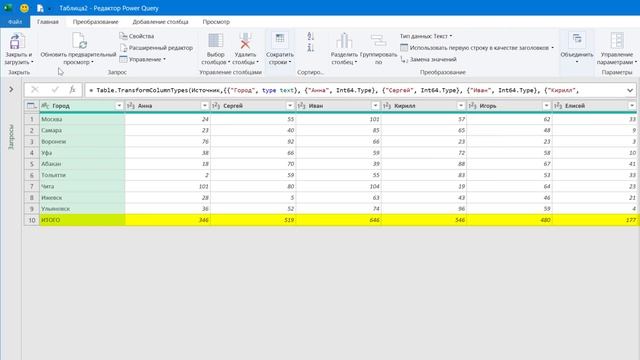
Task: Open the Кирилл column filter dropdown
Action: 461,106
